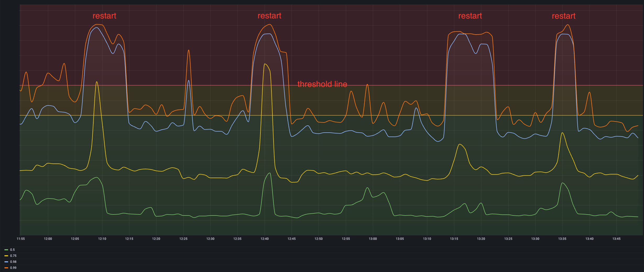Select the 13:15 x-axis tick label
The width and height of the screenshot is (644, 272).
coord(454,239)
